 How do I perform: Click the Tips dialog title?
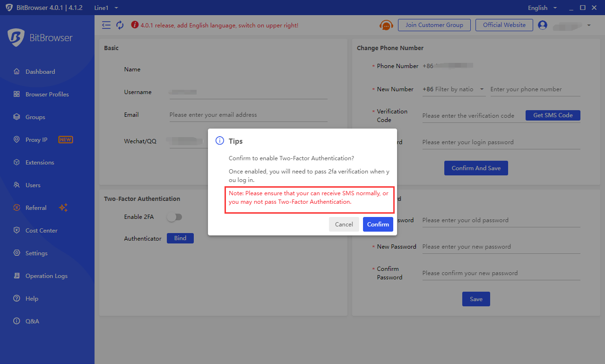(235, 141)
